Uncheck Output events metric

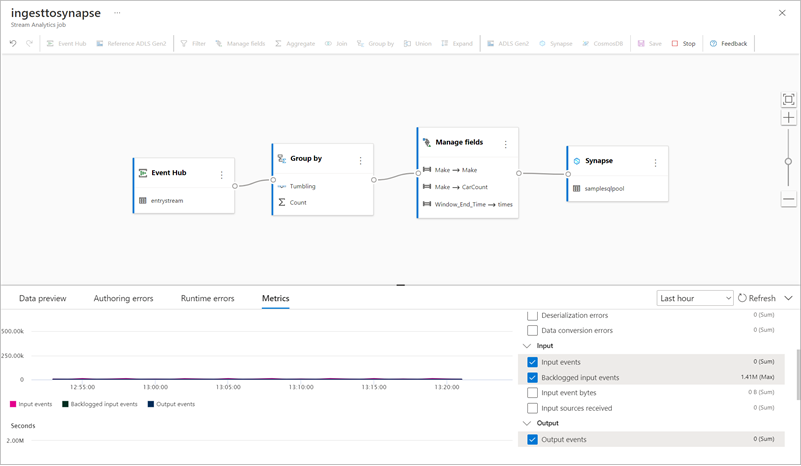[532, 439]
